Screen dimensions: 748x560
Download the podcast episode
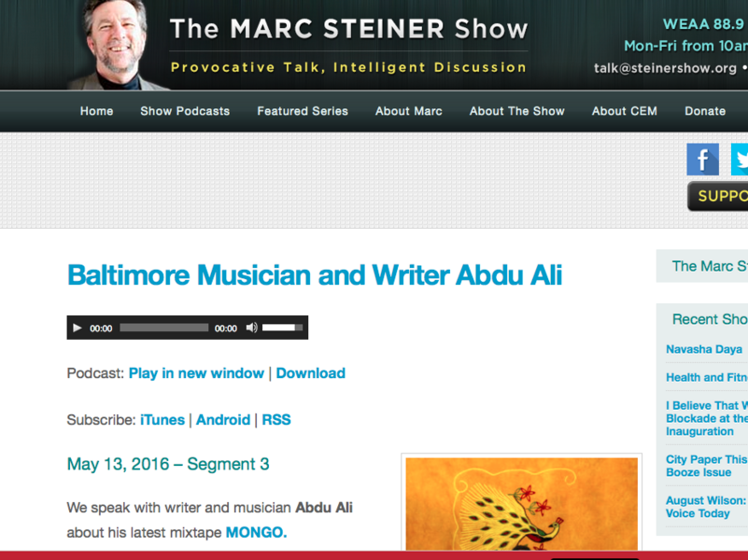point(311,373)
